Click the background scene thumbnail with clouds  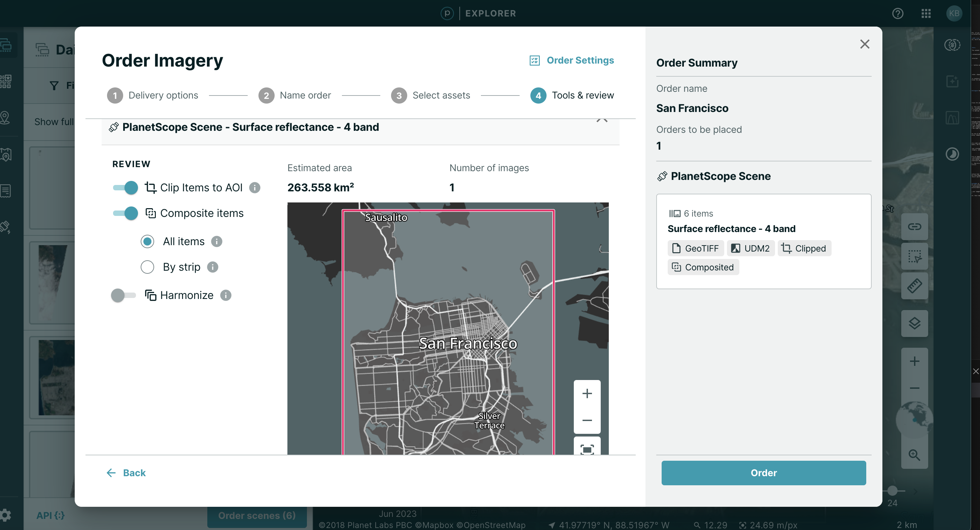[53, 283]
